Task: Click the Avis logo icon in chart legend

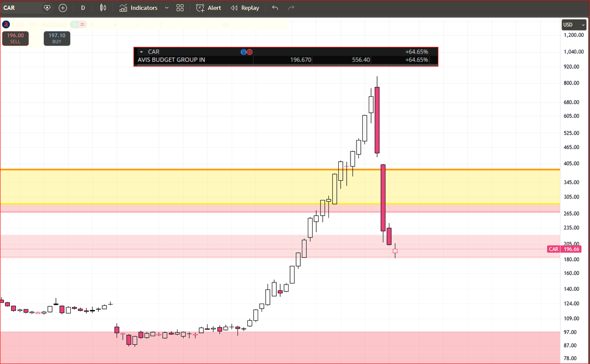Action: [5, 24]
